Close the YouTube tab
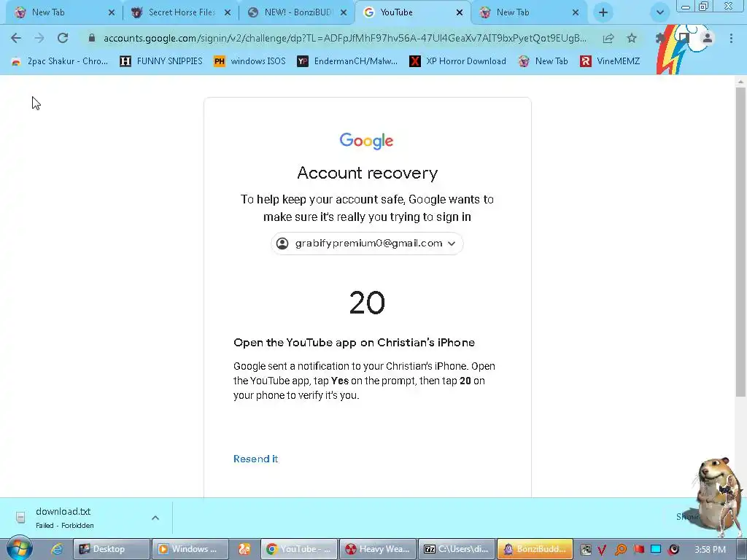This screenshot has height=560, width=747. point(460,12)
